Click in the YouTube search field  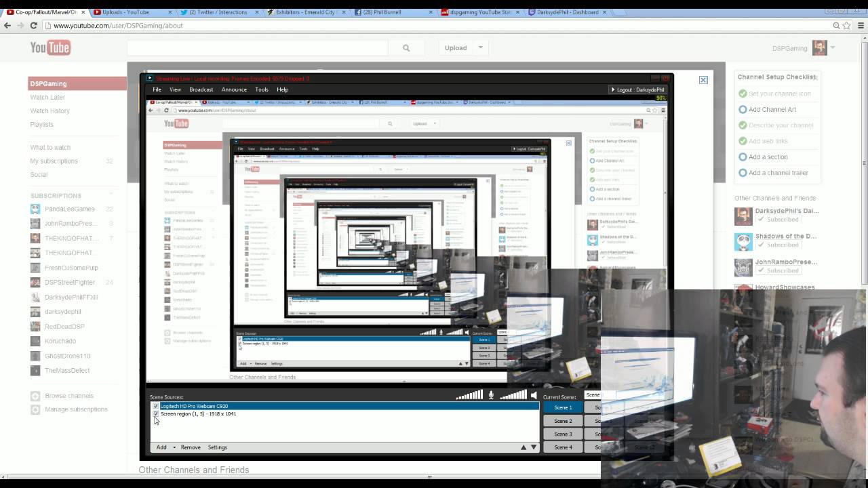tap(258, 47)
